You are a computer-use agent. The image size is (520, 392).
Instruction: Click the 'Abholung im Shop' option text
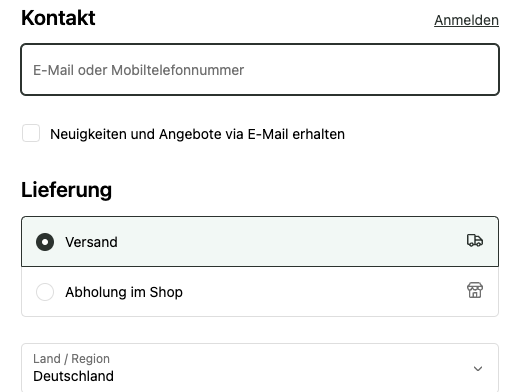[124, 292]
